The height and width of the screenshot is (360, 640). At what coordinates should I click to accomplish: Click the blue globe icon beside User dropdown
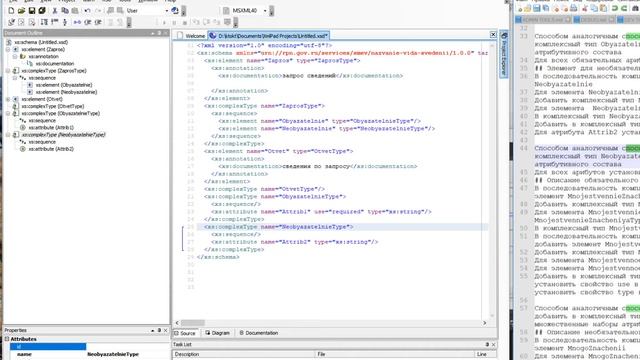(x=175, y=11)
